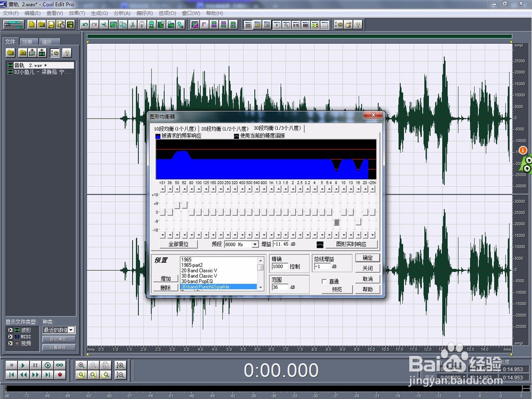
Task: Click the Rewind transport button
Action: (23, 375)
